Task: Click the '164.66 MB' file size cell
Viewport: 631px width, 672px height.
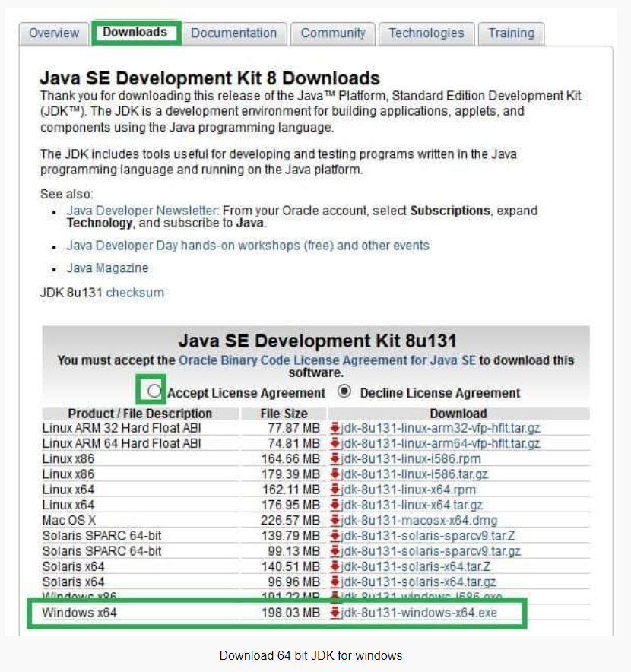Action: (x=290, y=459)
